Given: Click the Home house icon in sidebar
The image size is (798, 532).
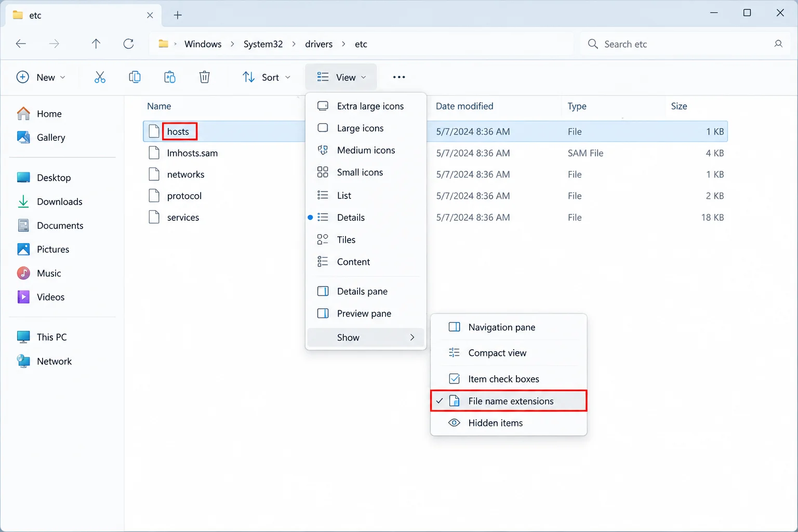Looking at the screenshot, I should (x=23, y=113).
